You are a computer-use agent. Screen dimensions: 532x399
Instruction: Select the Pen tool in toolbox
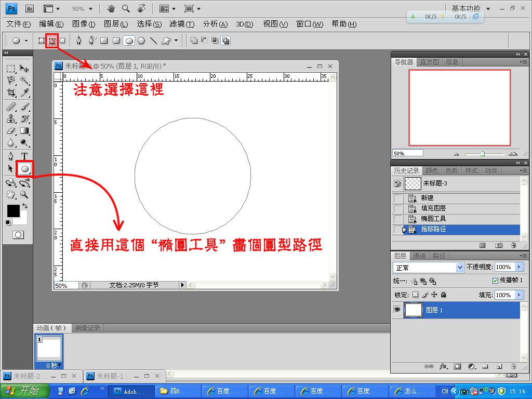tap(11, 156)
